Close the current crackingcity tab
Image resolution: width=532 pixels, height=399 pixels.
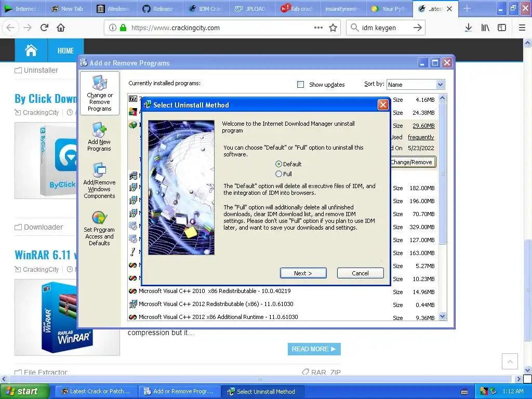449,9
